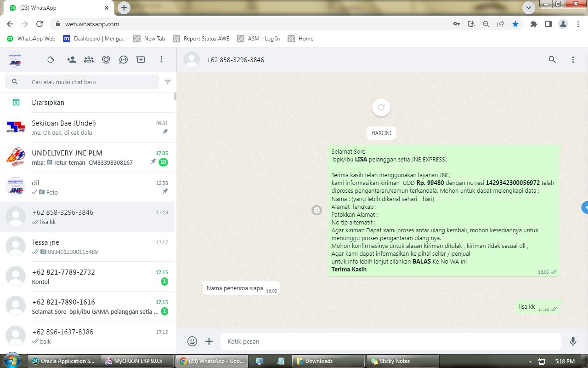
Task: Click the chat list search field
Action: pos(82,82)
